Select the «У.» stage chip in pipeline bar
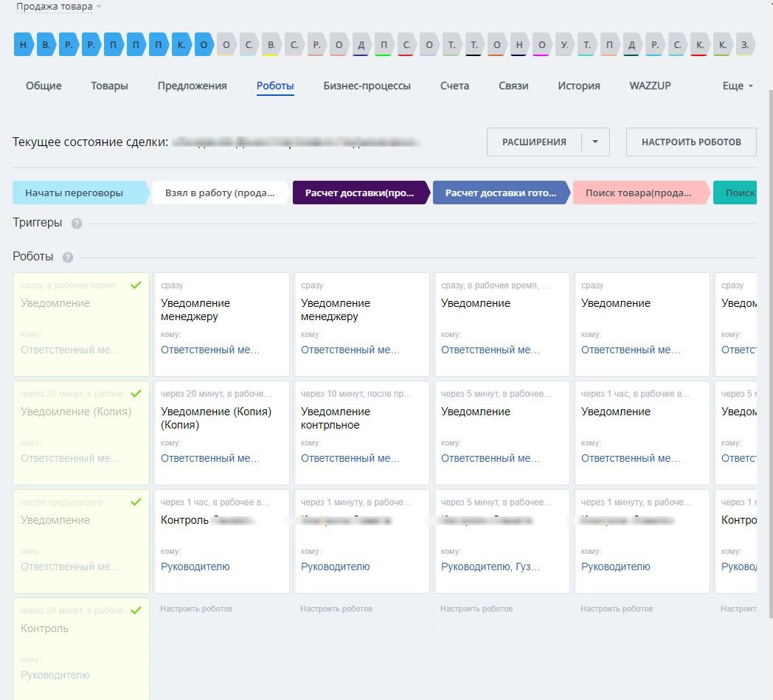The width and height of the screenshot is (773, 700). [564, 45]
